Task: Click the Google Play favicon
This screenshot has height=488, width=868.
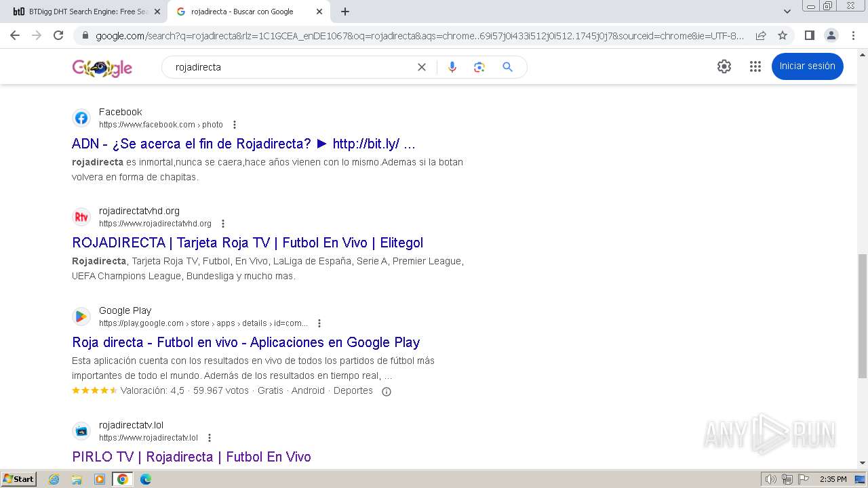Action: click(81, 317)
